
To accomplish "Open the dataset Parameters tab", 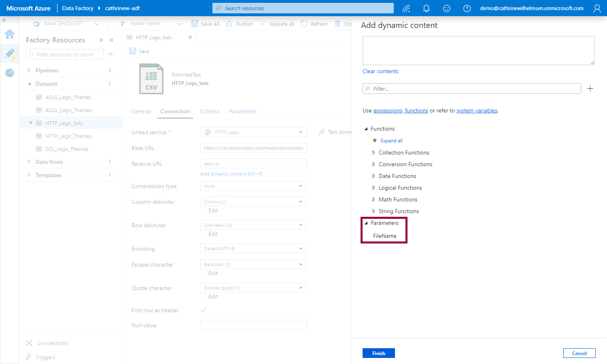I will coord(242,111).
